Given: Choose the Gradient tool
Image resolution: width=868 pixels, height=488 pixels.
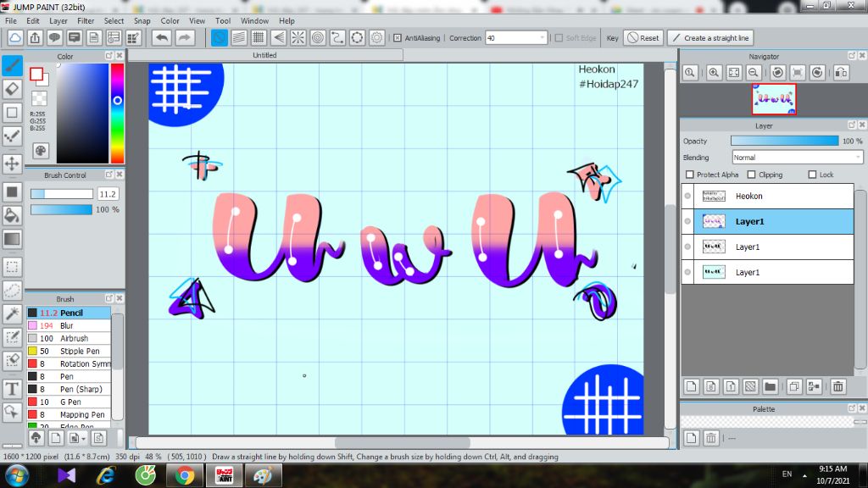Looking at the screenshot, I should pyautogui.click(x=12, y=239).
